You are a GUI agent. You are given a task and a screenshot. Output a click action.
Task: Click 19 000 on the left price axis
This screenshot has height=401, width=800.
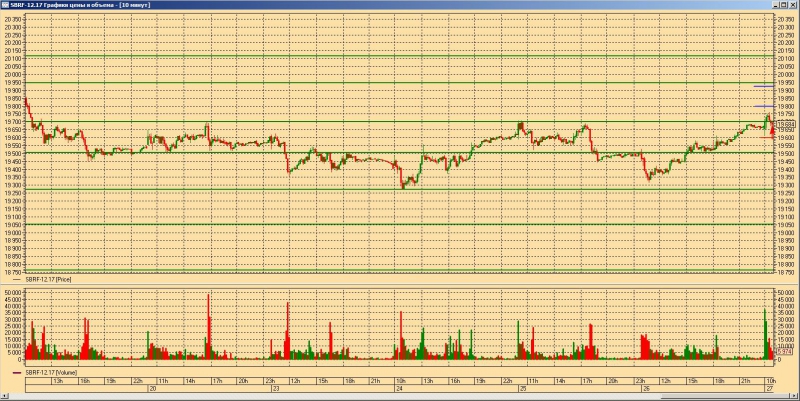point(13,233)
